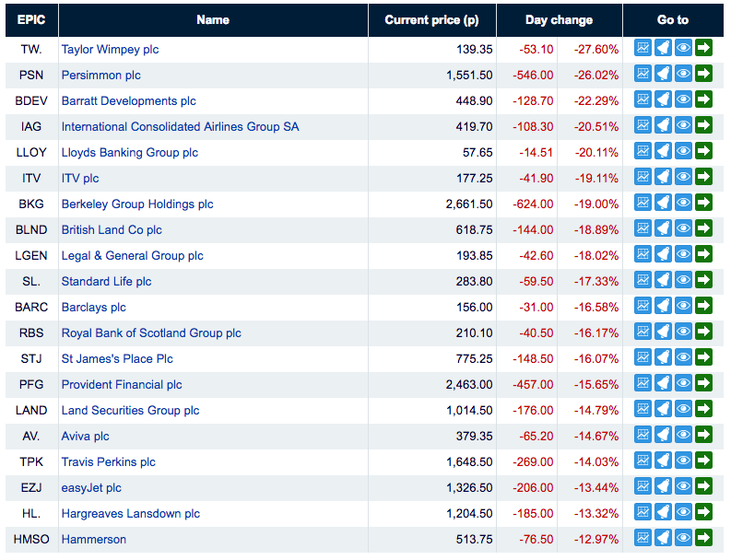
Task: Click the green arrow for Travis Perkins plc
Action: point(703,461)
